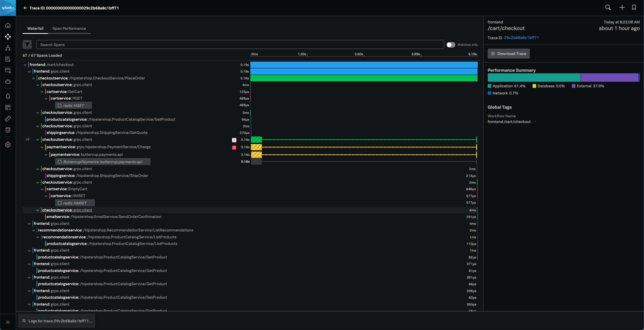644x330 pixels.
Task: Open the search magnifier in the top bar
Action: click(x=608, y=8)
